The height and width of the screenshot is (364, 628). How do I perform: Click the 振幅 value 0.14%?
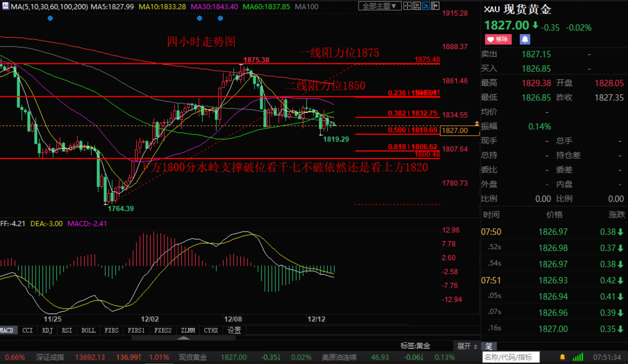click(x=540, y=126)
